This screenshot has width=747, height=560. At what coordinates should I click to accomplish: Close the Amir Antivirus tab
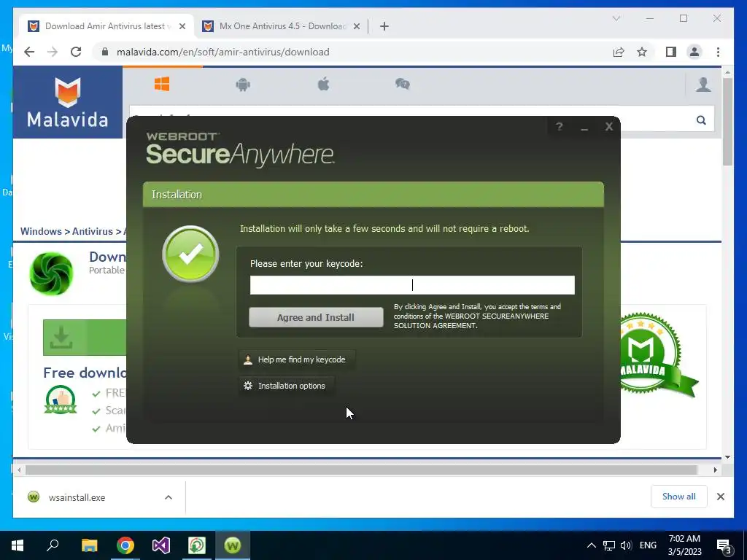(x=182, y=26)
